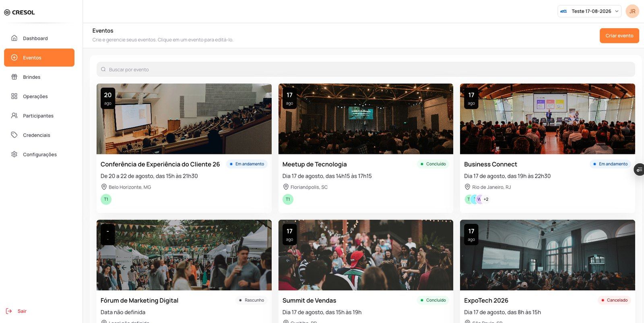Open the Brindes gift icon

click(14, 77)
